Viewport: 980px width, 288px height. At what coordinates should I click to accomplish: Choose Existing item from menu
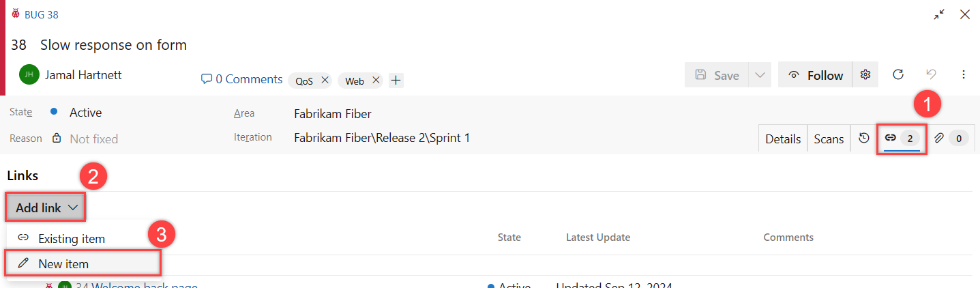pos(71,239)
